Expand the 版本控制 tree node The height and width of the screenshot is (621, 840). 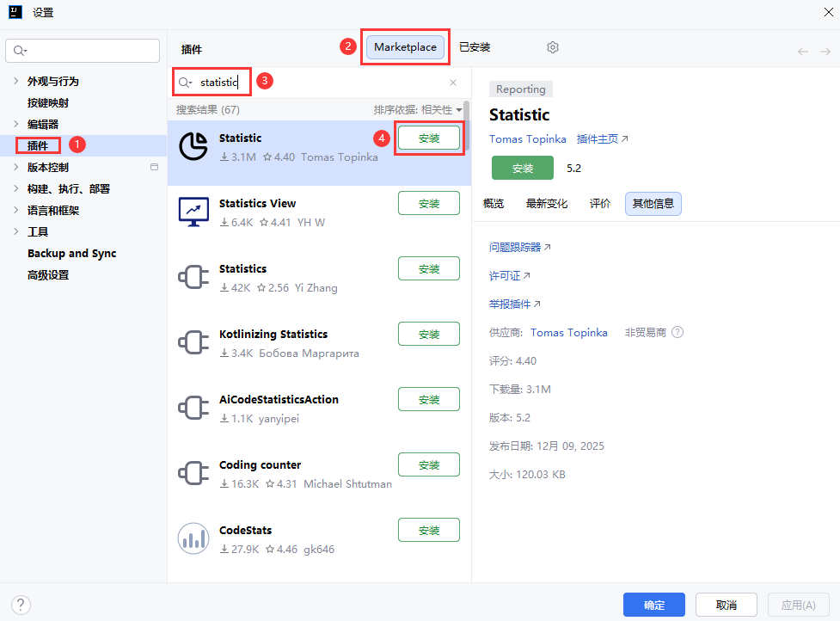click(x=16, y=167)
